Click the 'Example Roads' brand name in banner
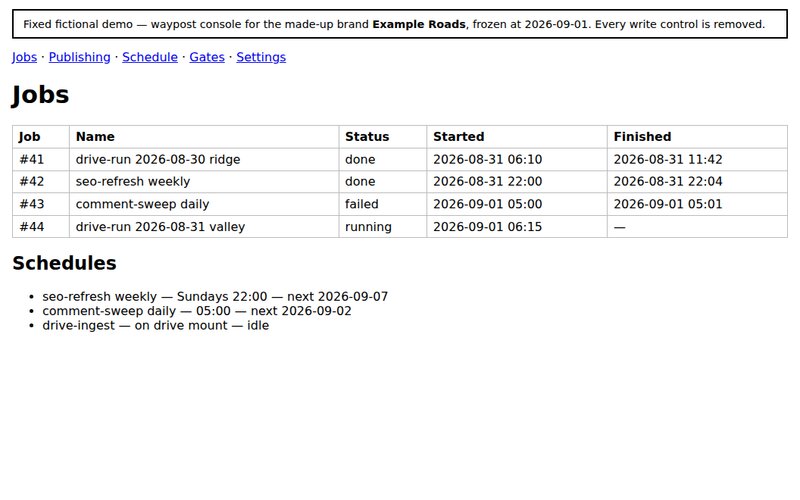Viewport: 800px width, 500px height. tap(419, 24)
